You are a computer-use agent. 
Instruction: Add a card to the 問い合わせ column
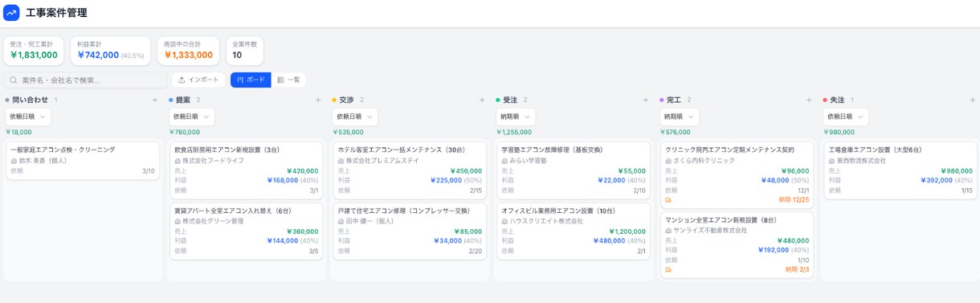[x=155, y=100]
